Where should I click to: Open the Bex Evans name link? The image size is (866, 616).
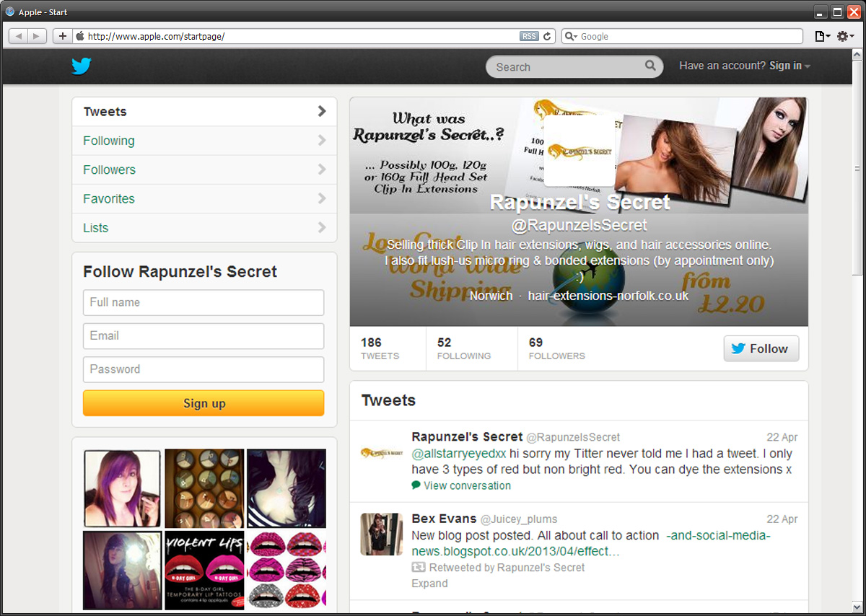pos(444,519)
